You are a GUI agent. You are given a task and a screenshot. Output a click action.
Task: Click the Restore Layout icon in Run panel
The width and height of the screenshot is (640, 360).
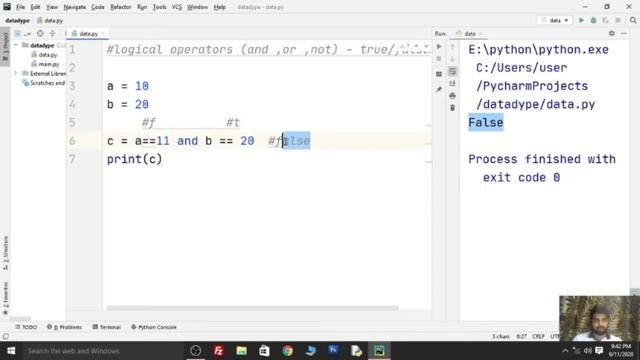[x=439, y=74]
